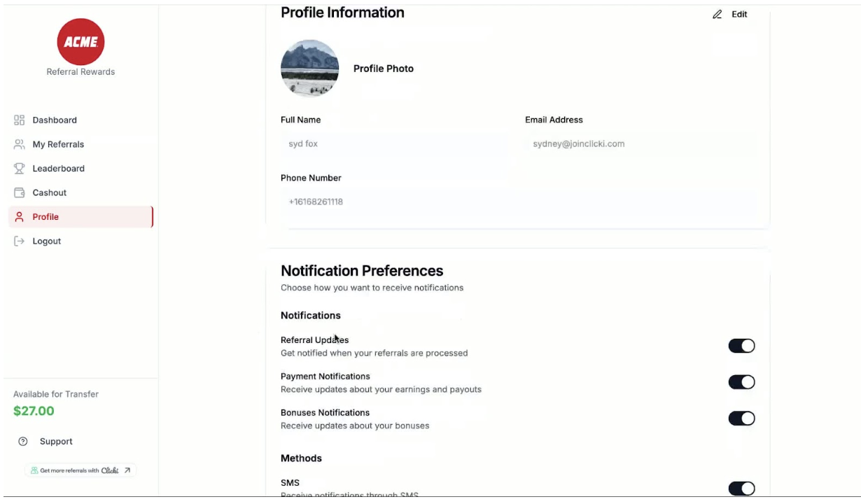Click the ACME logo
Viewport: 861px width, 504px height.
point(80,42)
